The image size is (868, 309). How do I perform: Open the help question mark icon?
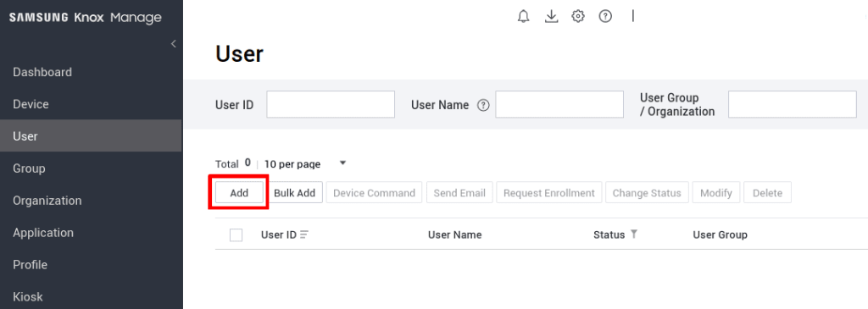605,17
